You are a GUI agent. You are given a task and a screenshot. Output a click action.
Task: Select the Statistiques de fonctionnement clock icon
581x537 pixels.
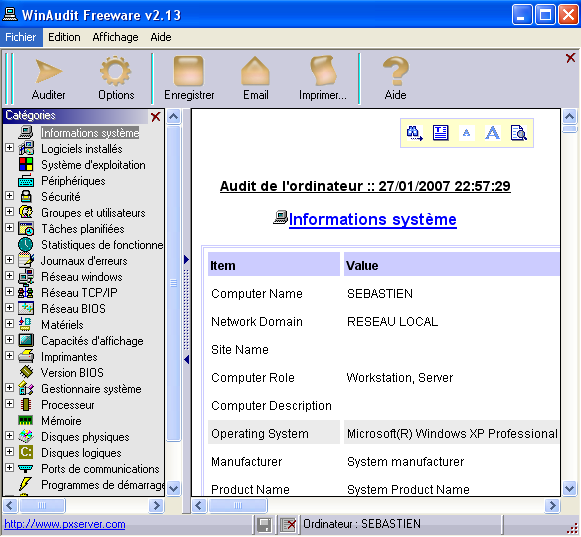(26, 245)
